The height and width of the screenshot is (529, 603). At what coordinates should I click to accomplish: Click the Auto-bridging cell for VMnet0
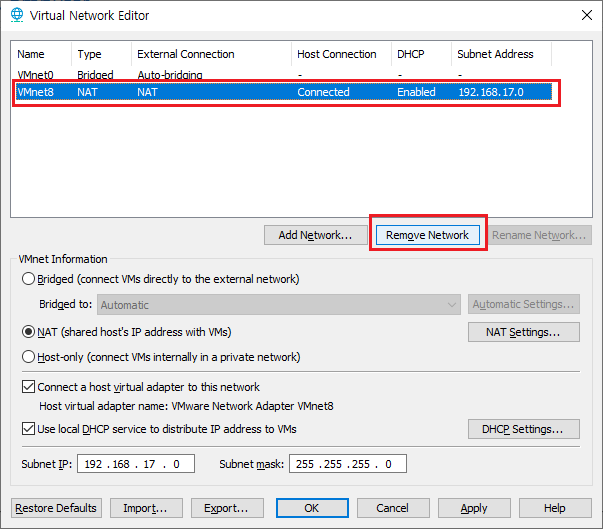click(x=170, y=75)
